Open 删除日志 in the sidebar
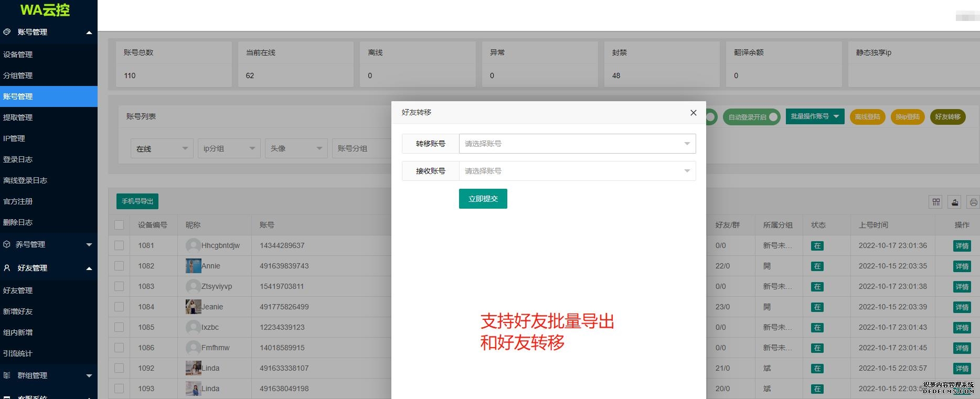This screenshot has width=980, height=399. pyautogui.click(x=49, y=222)
